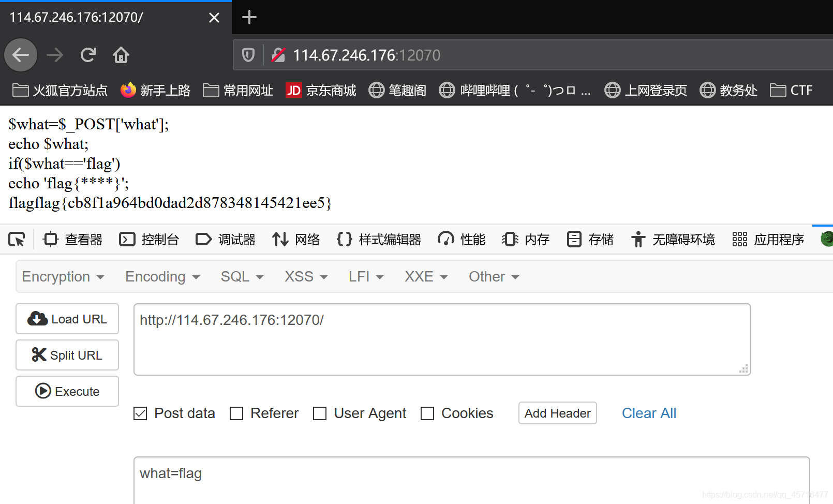Viewport: 833px width, 504px height.
Task: Expand the Other dropdown menu
Action: point(494,277)
